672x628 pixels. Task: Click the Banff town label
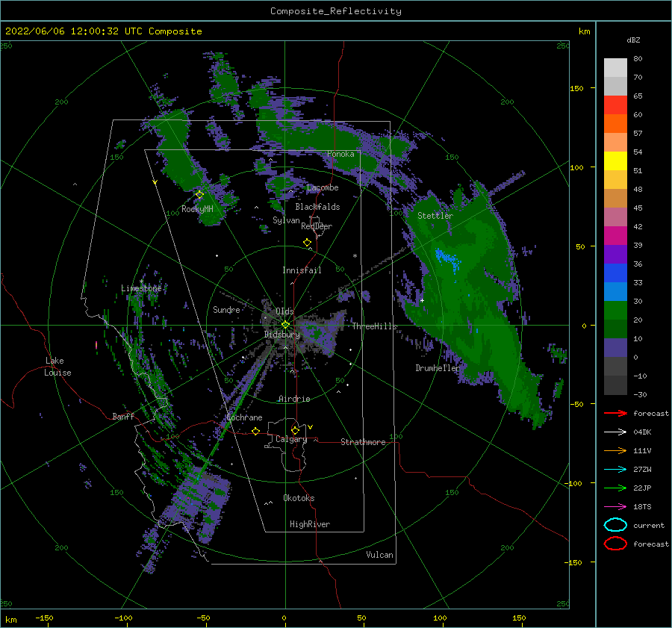pyautogui.click(x=123, y=417)
